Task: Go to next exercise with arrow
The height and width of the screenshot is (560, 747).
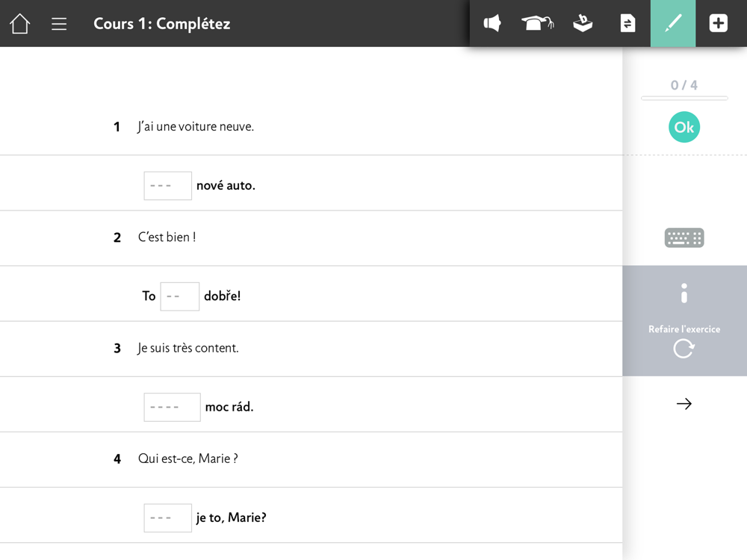Action: 684,404
